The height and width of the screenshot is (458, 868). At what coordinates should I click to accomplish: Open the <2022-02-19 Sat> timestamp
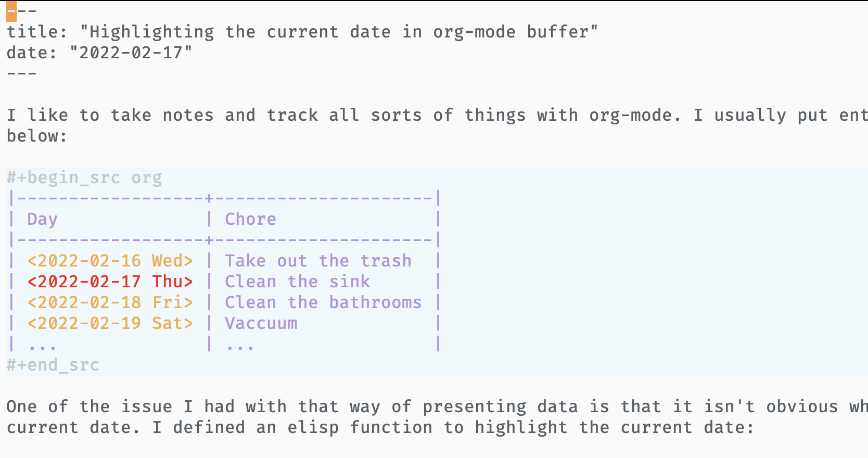coord(110,323)
